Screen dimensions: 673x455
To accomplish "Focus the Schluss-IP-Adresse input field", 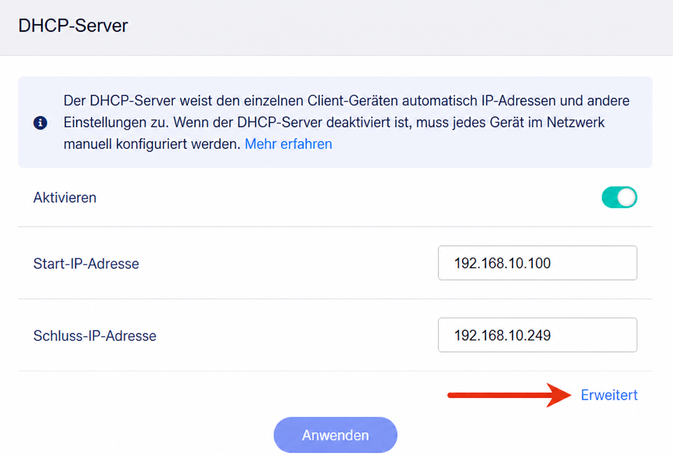I will (537, 335).
